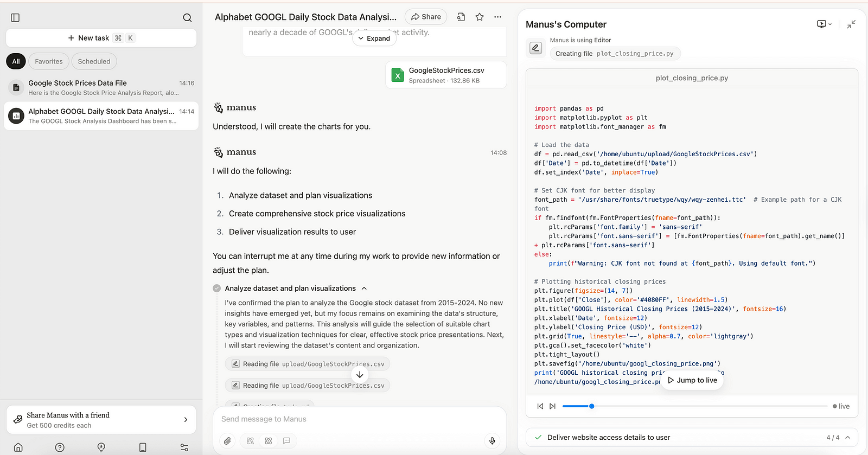
Task: Click the completed step check circle
Action: [x=217, y=289]
